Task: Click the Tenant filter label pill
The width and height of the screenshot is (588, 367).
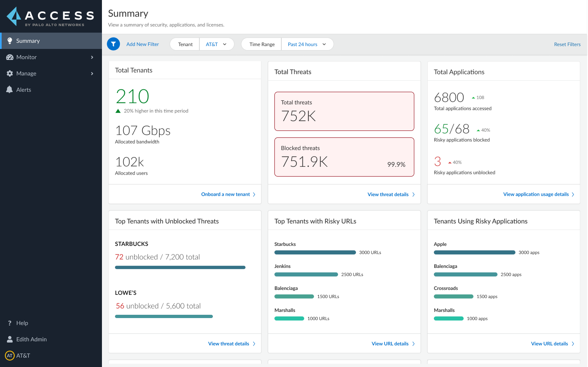Action: (x=185, y=44)
